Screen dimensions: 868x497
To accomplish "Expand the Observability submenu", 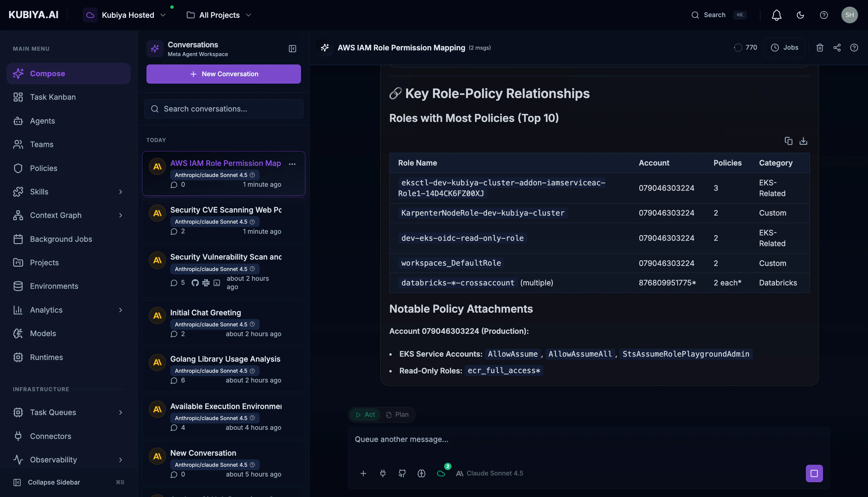I will coord(121,460).
